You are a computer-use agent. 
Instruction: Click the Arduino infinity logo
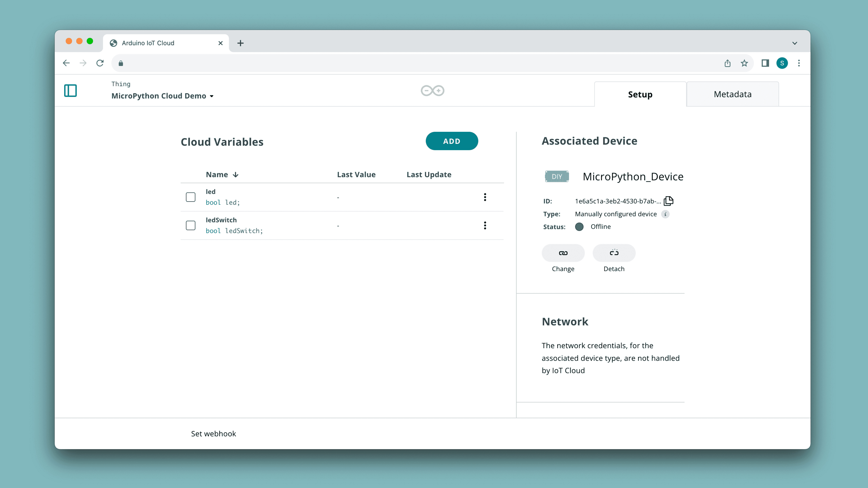432,91
